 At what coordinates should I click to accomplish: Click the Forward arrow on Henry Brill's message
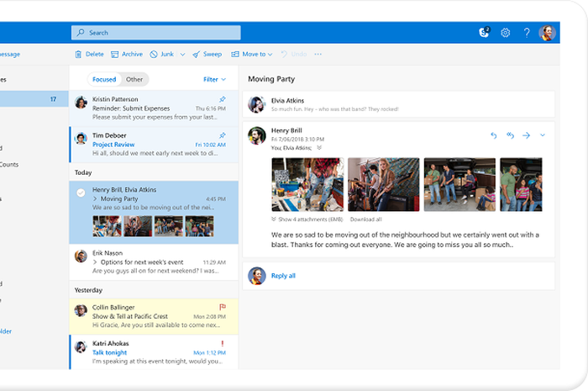pos(526,135)
